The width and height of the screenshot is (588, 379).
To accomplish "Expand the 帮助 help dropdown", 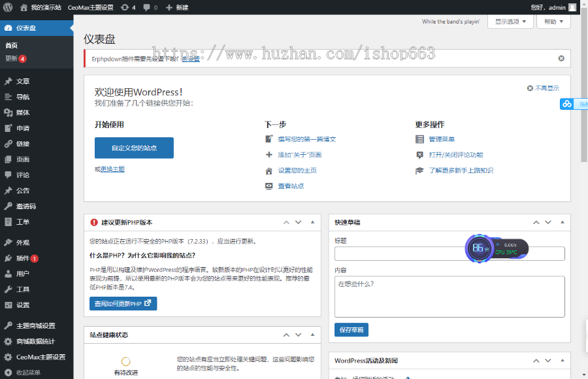I will 553,22.
